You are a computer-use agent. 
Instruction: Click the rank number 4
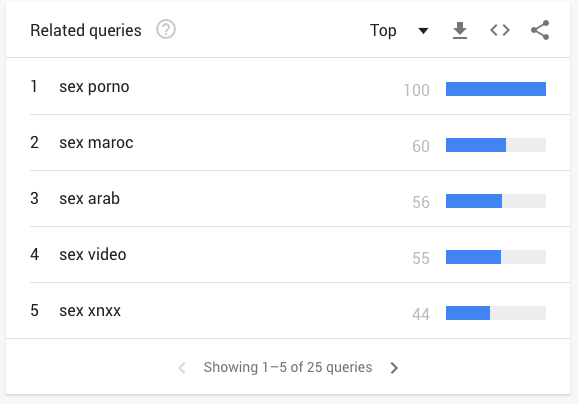coord(34,254)
